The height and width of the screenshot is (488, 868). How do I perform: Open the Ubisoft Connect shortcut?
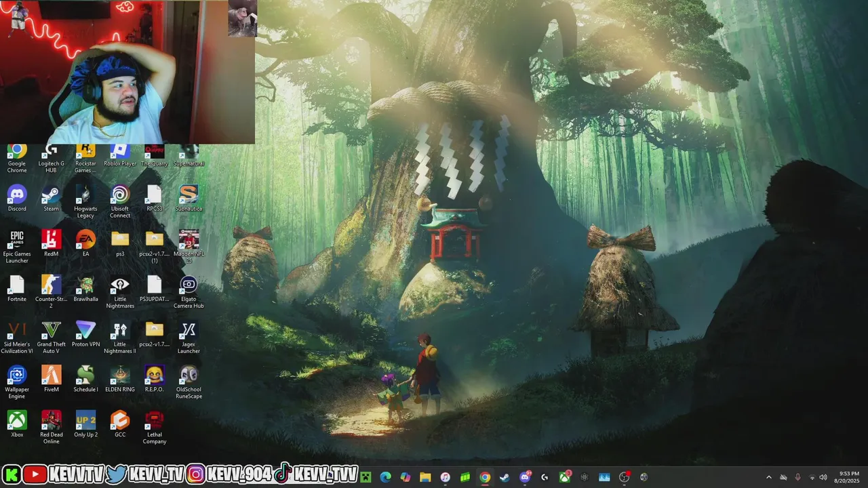tap(120, 202)
